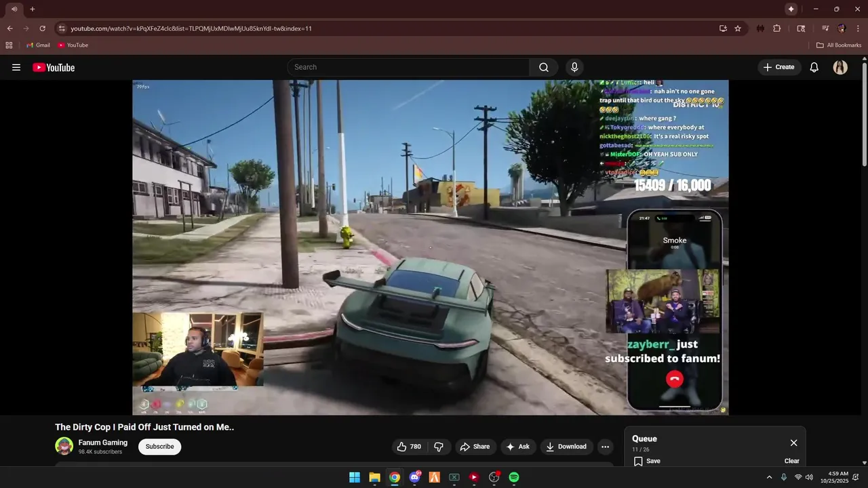Image resolution: width=868 pixels, height=488 pixels.
Task: Clear the queue
Action: click(792, 461)
